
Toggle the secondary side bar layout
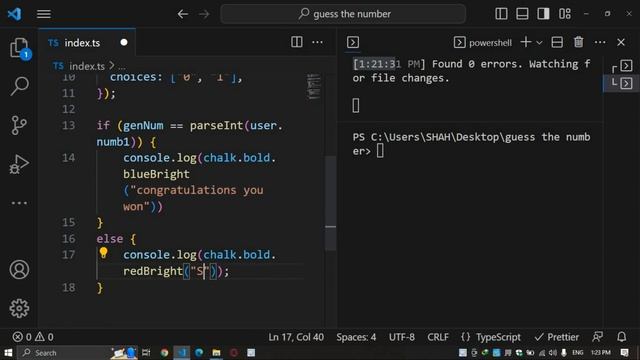pos(543,14)
